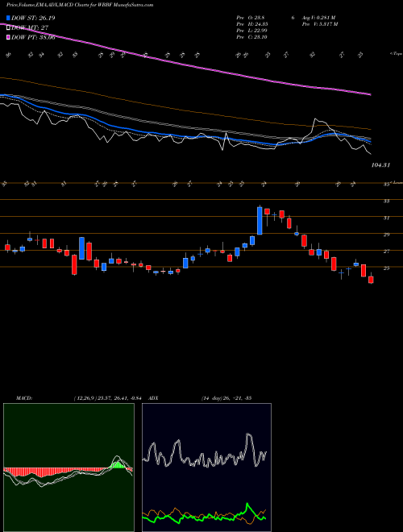Click the last red candlestick on the right

(371, 280)
